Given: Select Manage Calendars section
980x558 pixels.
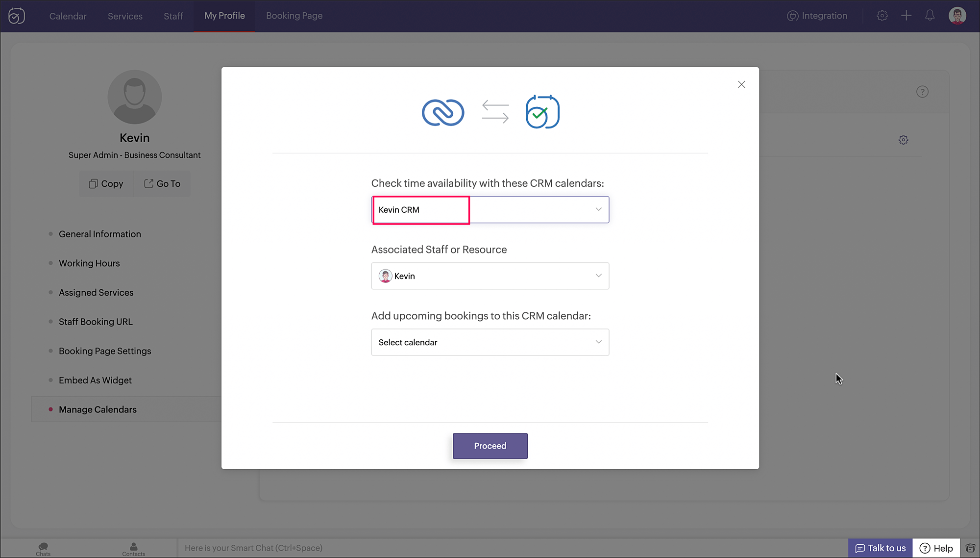Looking at the screenshot, I should point(126,409).
